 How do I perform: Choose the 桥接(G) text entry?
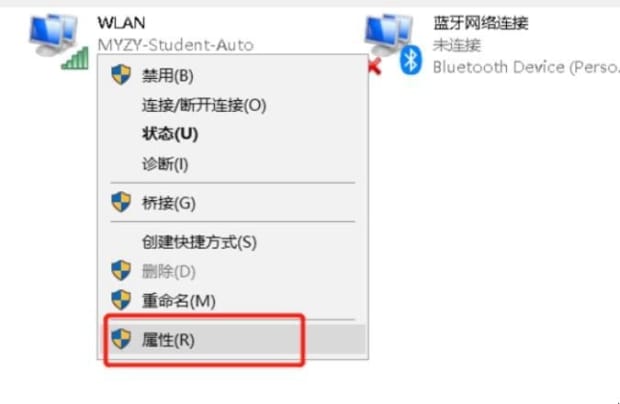169,203
